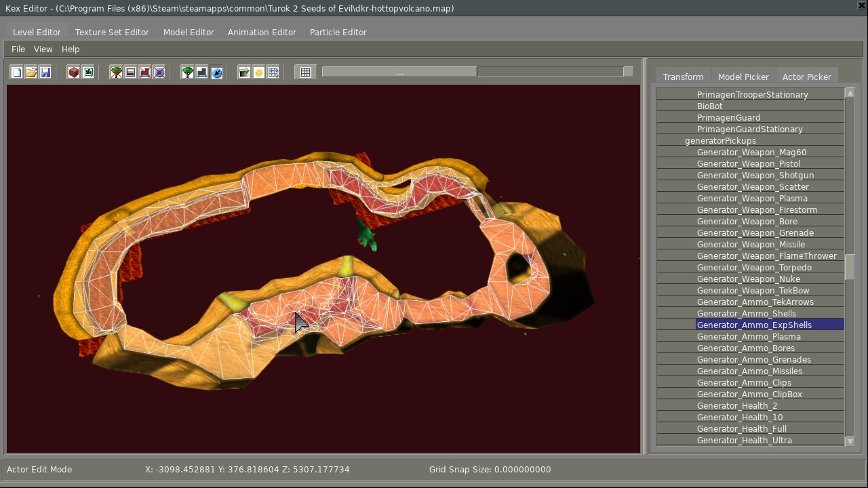Switch to the Particle Editor tab
868x488 pixels.
[x=338, y=33]
